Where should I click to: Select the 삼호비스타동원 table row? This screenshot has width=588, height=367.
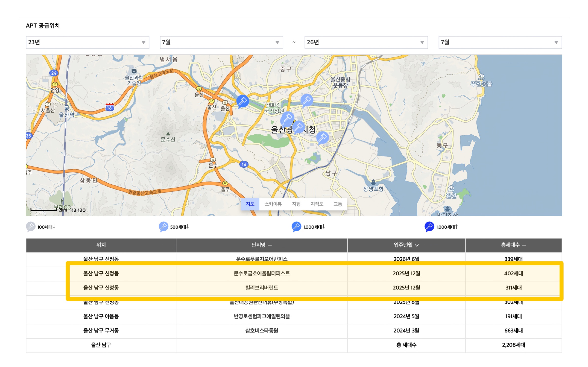tap(261, 331)
